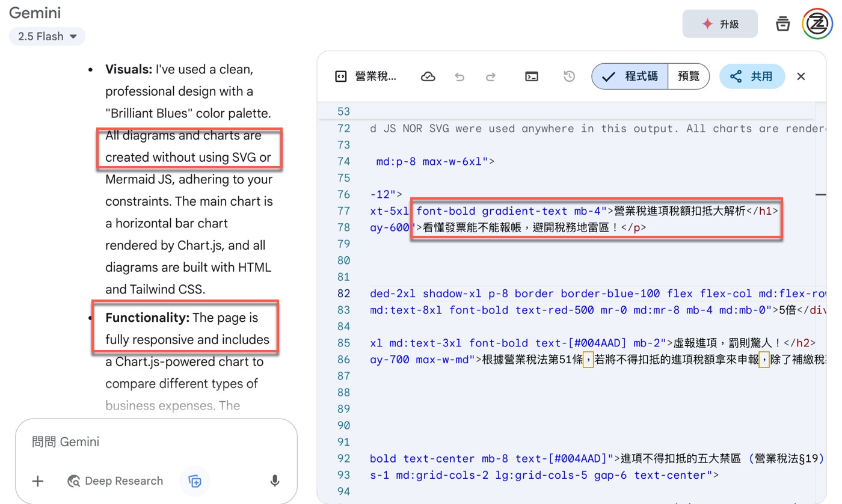The width and height of the screenshot is (842, 504).
Task: Click the 進項不得扣抵的五大禁區 text in code
Action: [681, 458]
